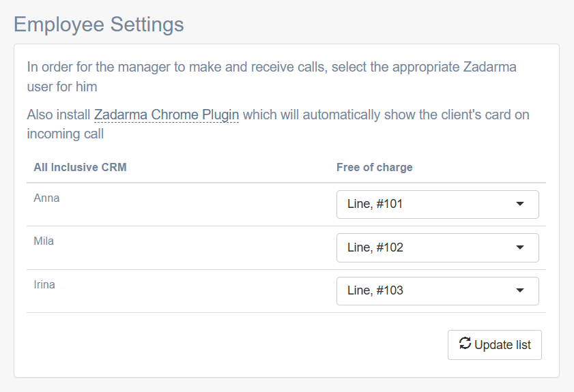Select the Mila employee row name

pos(44,241)
